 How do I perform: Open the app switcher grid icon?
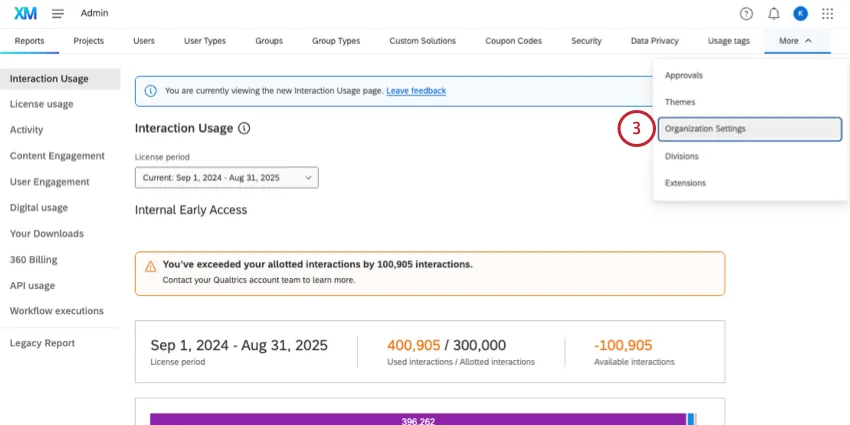[x=827, y=13]
